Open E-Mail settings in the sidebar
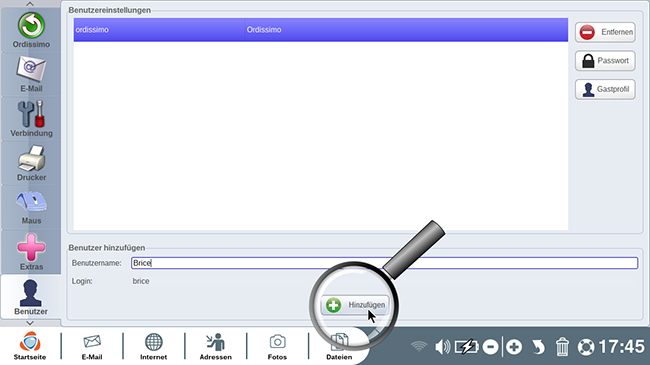This screenshot has height=365, width=650. click(x=31, y=75)
